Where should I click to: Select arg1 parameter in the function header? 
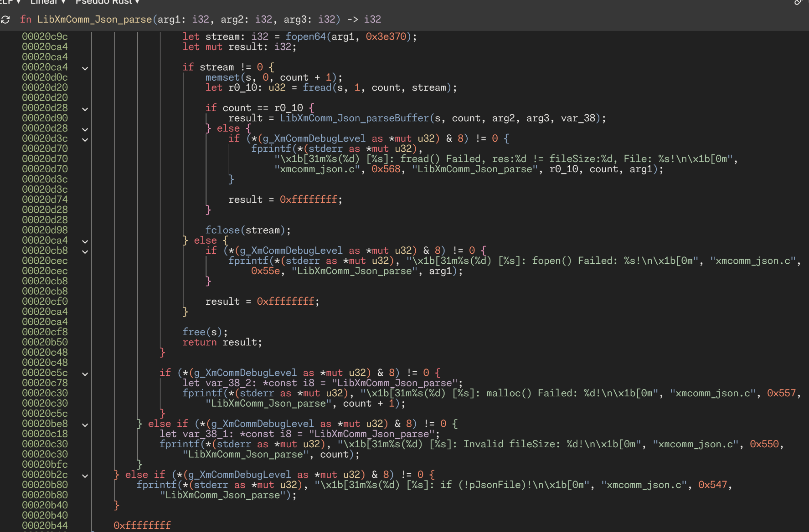(x=169, y=20)
